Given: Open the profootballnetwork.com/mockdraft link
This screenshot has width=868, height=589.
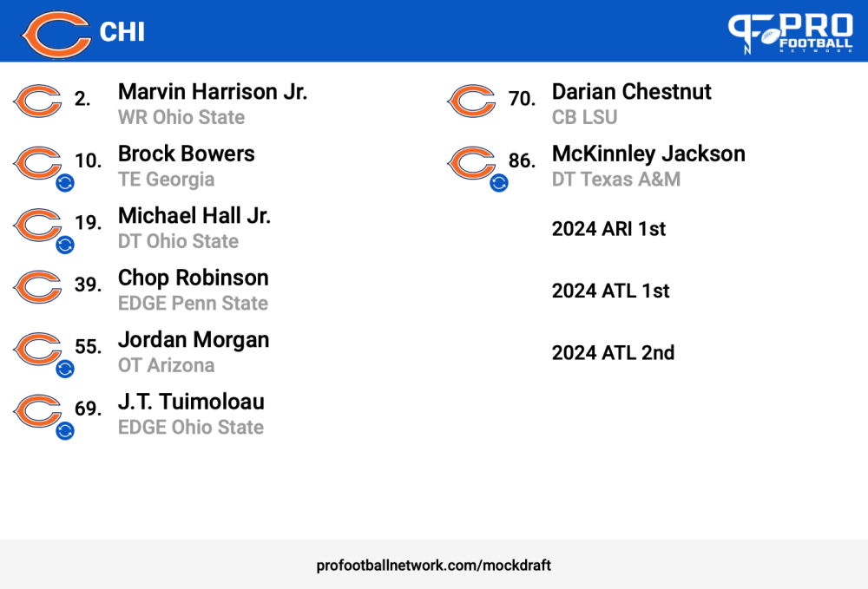Looking at the screenshot, I should [x=433, y=566].
